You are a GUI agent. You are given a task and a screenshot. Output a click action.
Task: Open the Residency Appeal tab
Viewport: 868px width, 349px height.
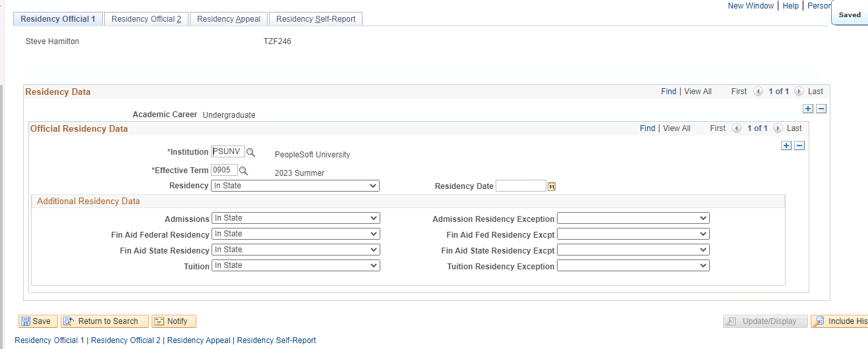229,19
